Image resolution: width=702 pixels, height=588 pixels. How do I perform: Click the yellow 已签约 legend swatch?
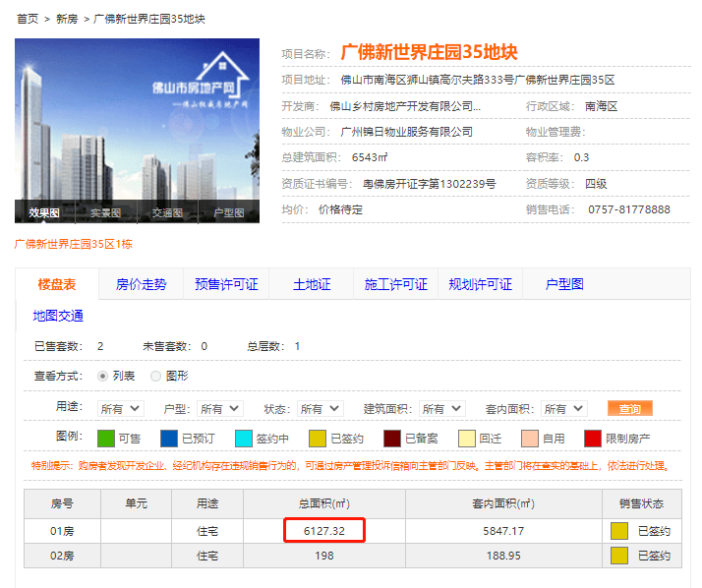pos(318,439)
